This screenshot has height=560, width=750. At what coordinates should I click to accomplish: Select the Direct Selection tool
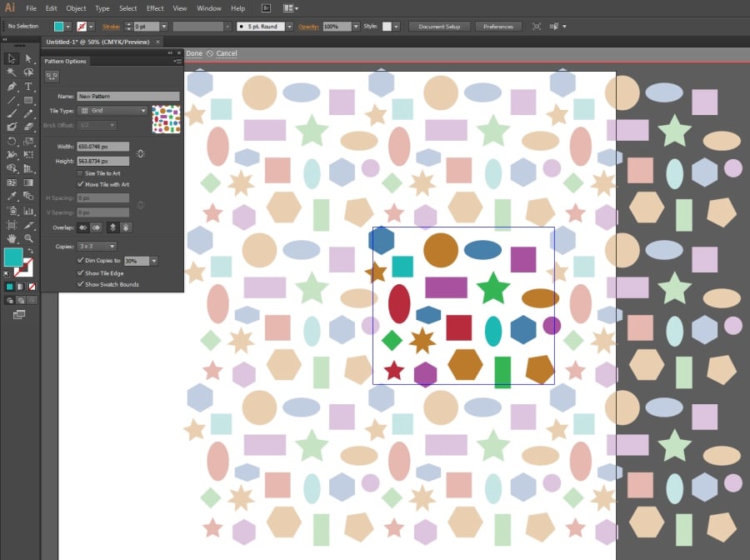pos(28,59)
